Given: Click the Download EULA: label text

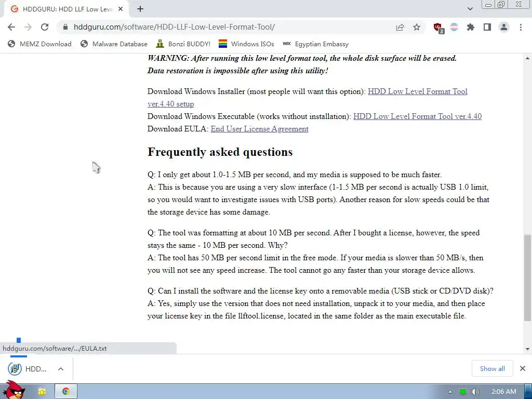Looking at the screenshot, I should pos(178,129).
